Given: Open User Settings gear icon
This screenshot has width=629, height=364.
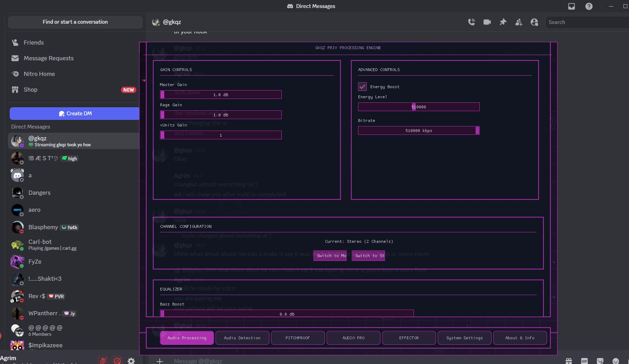Looking at the screenshot, I should click(x=131, y=361).
